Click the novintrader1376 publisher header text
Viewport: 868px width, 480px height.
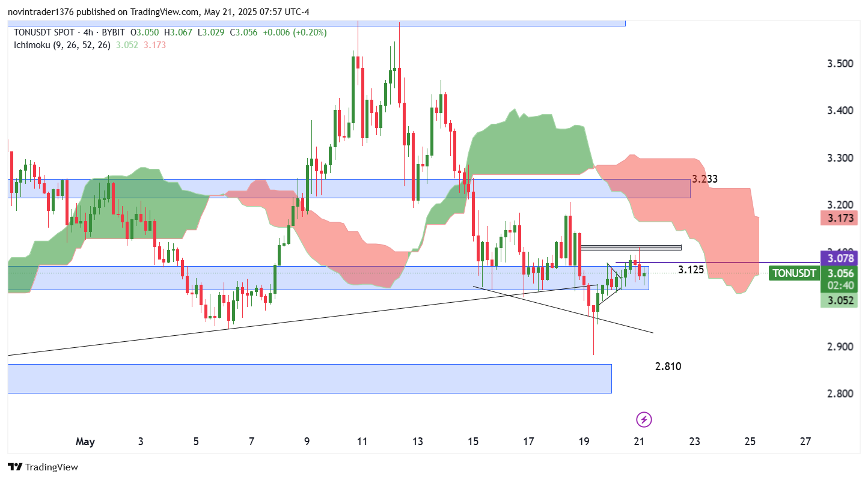[x=159, y=12]
